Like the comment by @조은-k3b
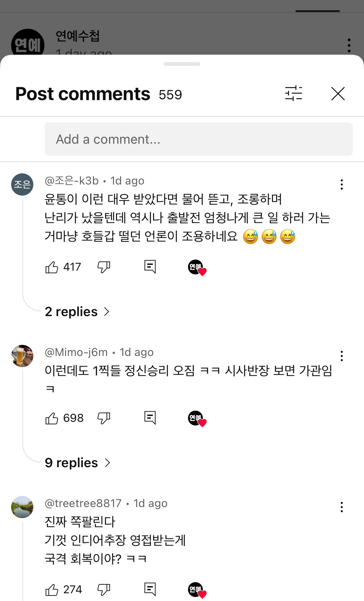 52,267
